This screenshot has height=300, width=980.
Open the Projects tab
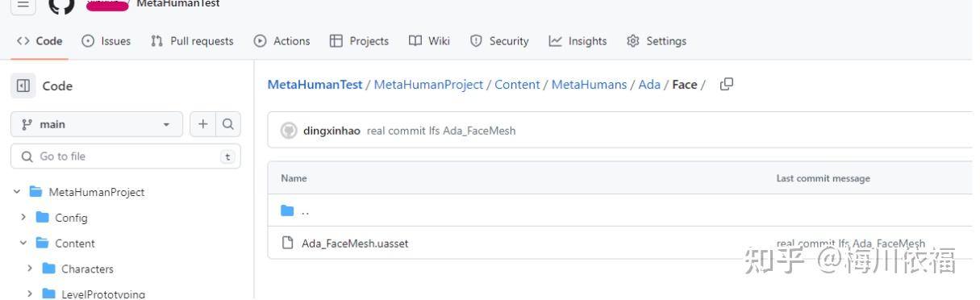(x=360, y=41)
